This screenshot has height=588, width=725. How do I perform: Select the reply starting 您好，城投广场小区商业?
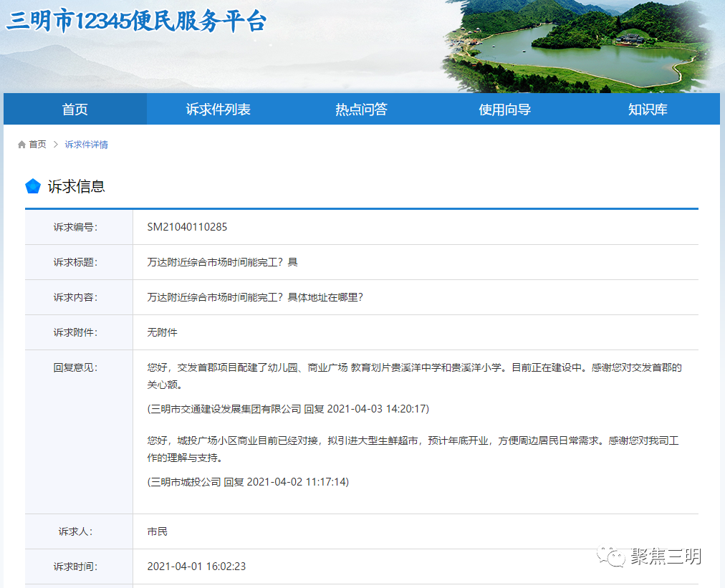(413, 449)
